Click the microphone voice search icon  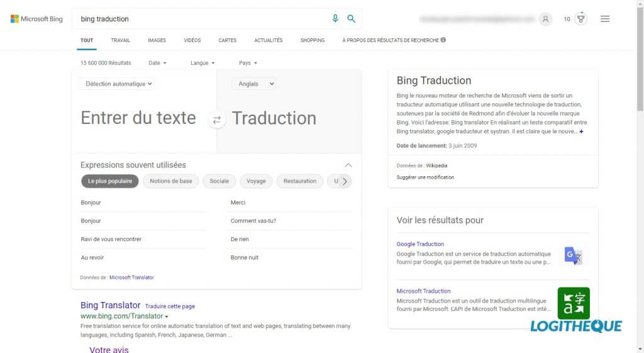click(x=335, y=19)
